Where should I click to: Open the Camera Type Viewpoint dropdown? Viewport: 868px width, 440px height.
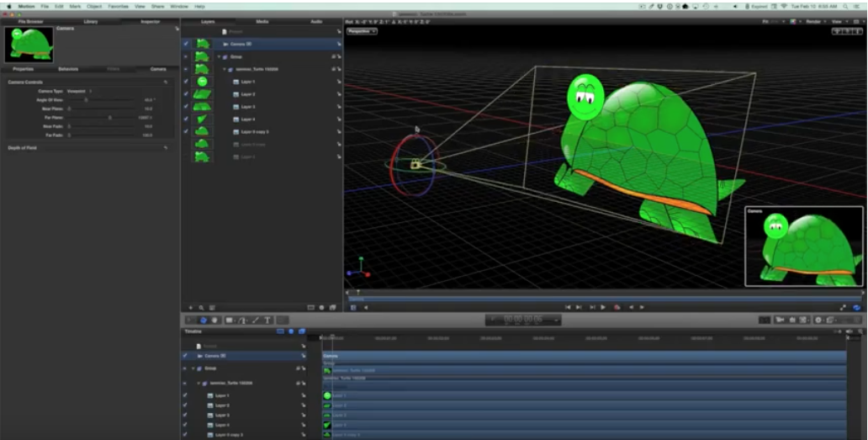click(80, 91)
